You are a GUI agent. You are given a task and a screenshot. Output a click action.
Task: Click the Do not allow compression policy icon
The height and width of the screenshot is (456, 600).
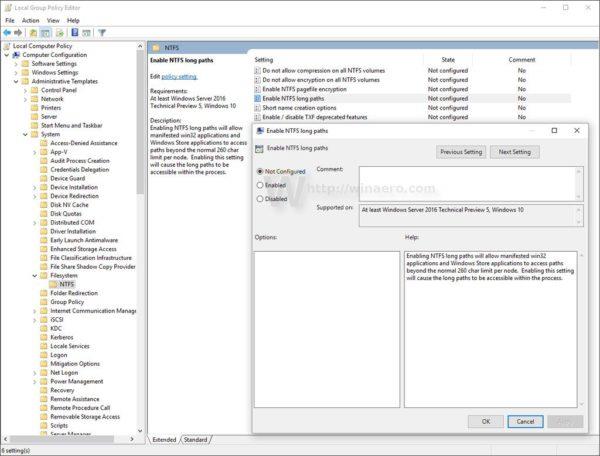258,70
